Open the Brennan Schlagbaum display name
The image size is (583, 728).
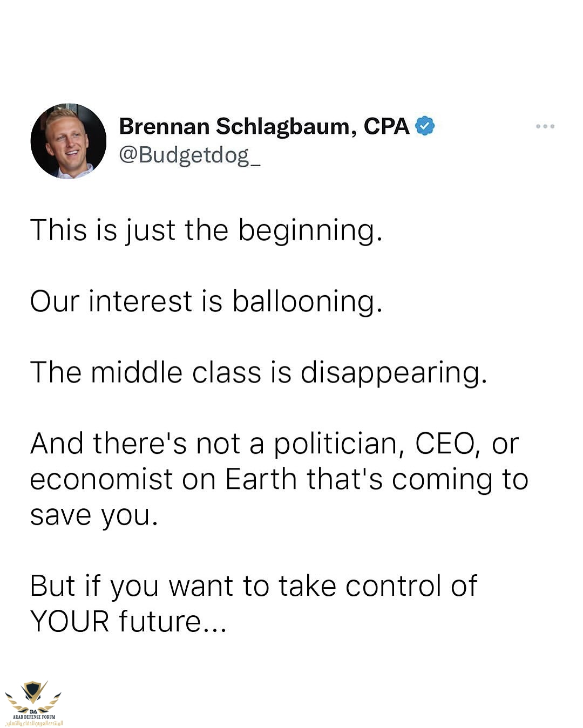point(238,126)
